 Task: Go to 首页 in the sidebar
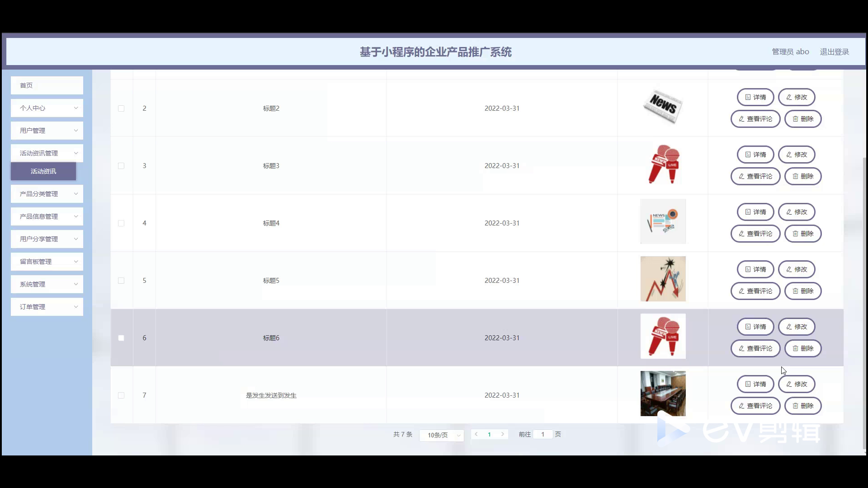47,85
